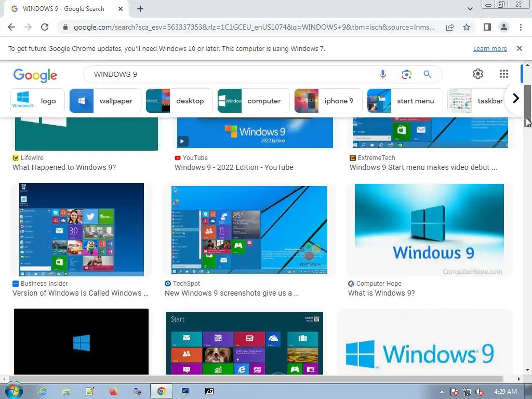This screenshot has height=399, width=532.
Task: Open the Chrome side panel
Action: pos(487,27)
